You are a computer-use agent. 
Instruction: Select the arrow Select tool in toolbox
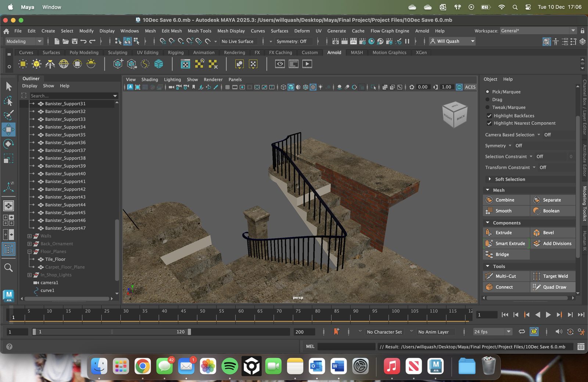(9, 86)
